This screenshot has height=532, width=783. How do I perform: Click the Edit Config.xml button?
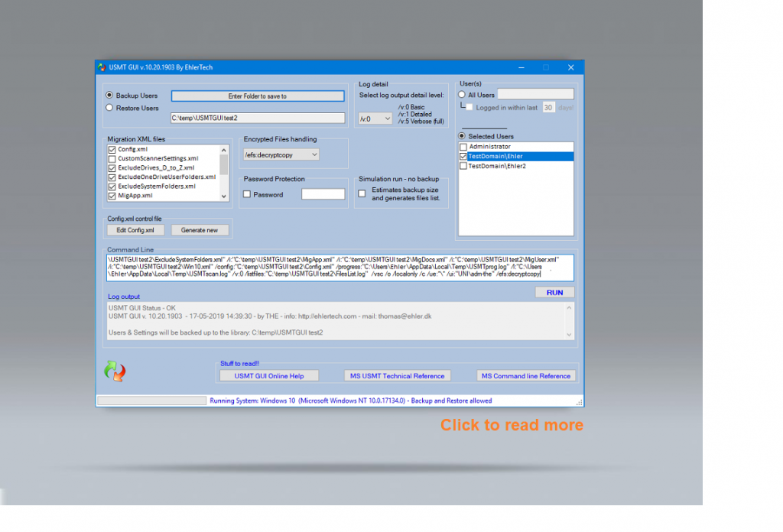pos(135,229)
